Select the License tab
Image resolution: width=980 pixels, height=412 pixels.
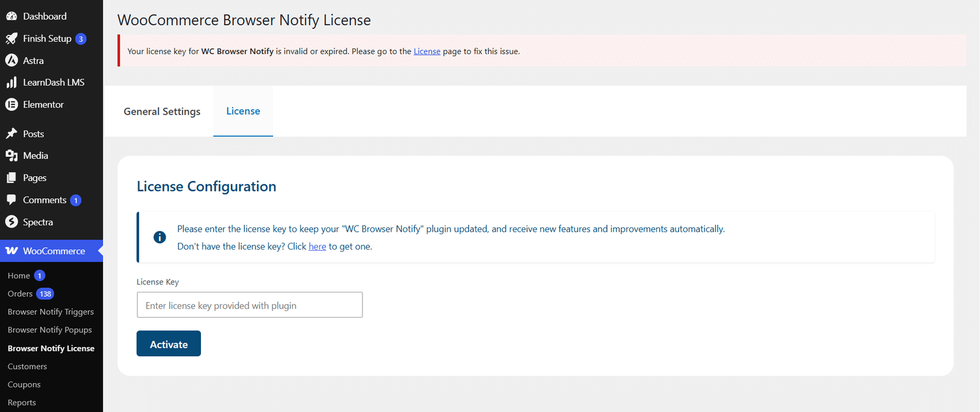(243, 111)
